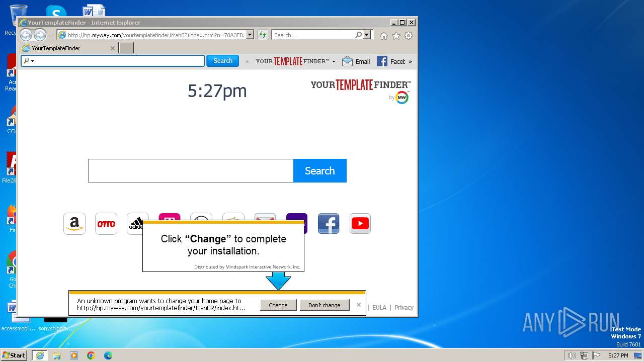The width and height of the screenshot is (644, 362).
Task: Open a new blank tab
Action: [126, 48]
